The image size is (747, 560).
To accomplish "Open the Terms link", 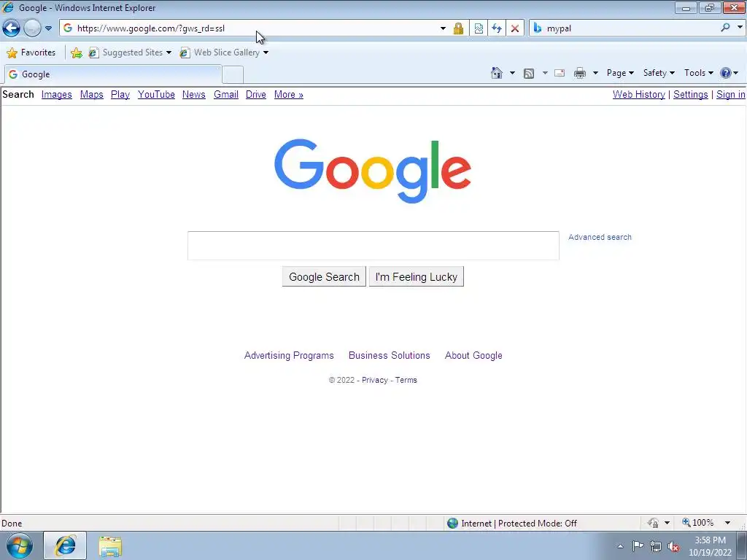I will pos(406,380).
